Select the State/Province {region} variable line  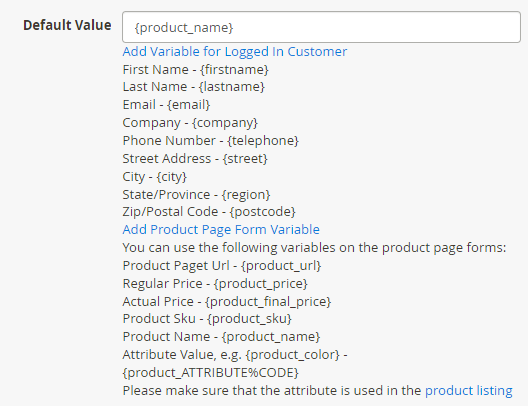(196, 195)
